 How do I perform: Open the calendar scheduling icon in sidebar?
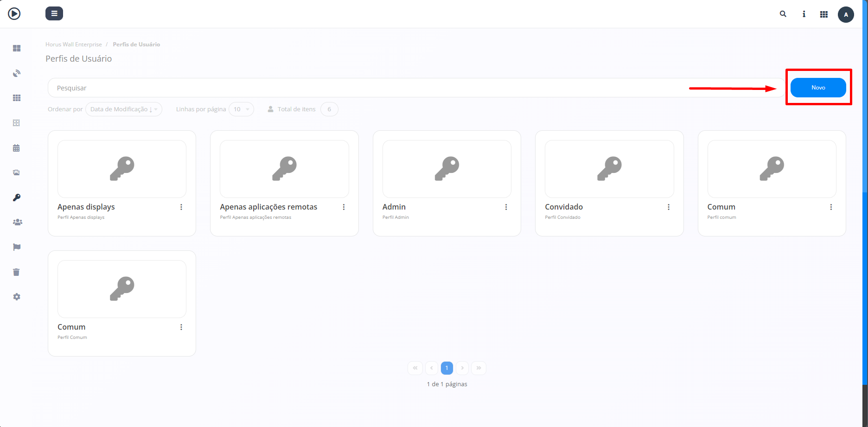pyautogui.click(x=17, y=147)
